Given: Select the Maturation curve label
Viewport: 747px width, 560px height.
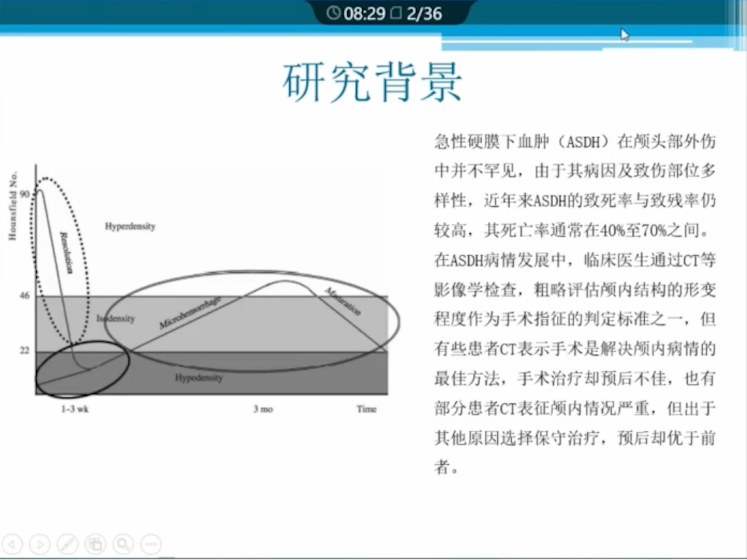Looking at the screenshot, I should pos(343,301).
